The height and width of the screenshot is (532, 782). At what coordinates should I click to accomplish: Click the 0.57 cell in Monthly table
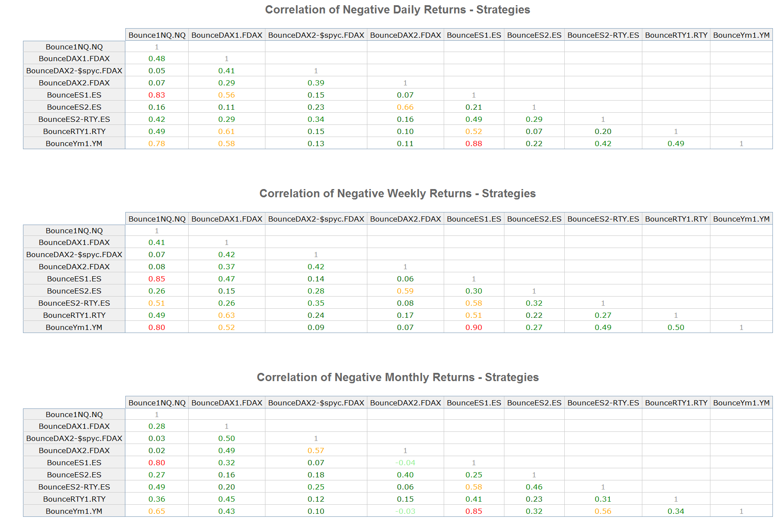(x=316, y=450)
